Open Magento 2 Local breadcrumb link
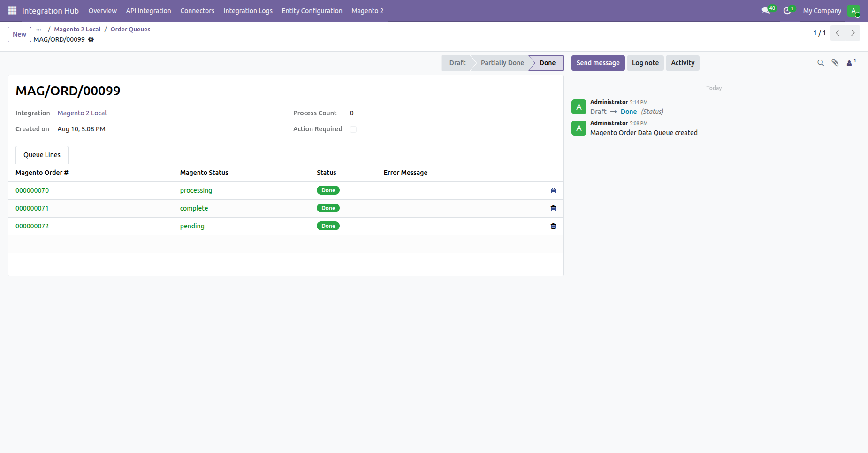Screen dimensions: 868x453 (77, 29)
